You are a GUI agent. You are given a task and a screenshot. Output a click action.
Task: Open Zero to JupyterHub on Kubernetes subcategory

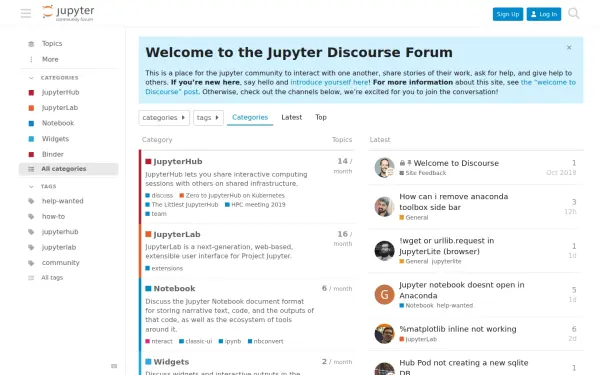[232, 196]
